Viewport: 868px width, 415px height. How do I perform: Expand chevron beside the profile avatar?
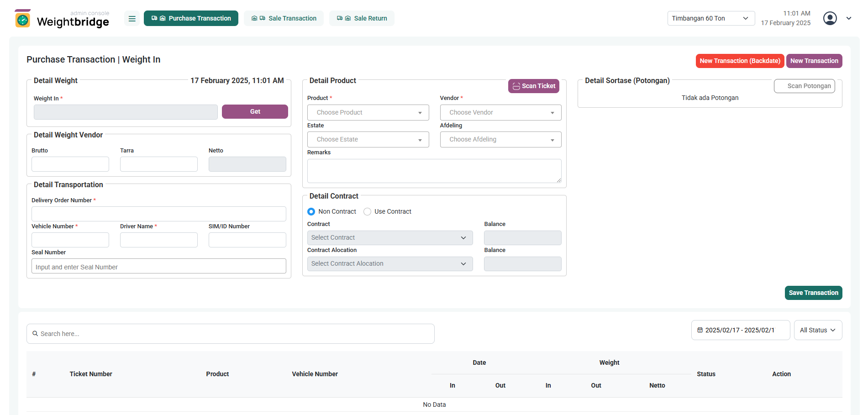(x=849, y=18)
